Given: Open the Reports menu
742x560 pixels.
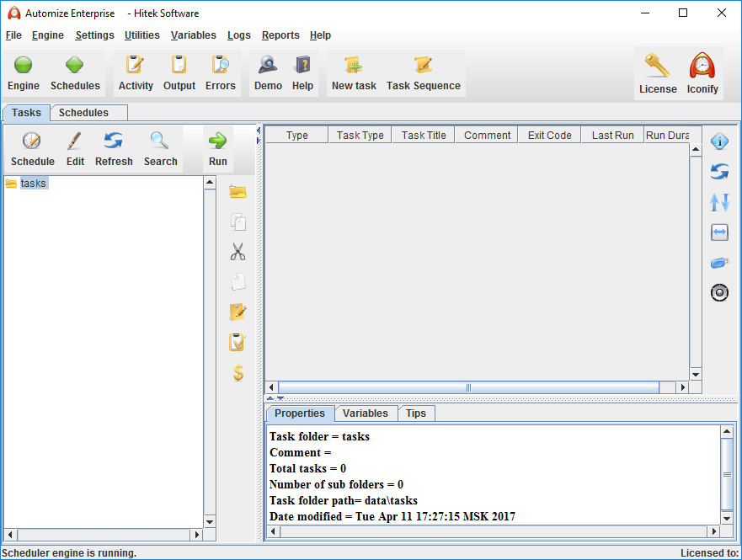Looking at the screenshot, I should 280,35.
